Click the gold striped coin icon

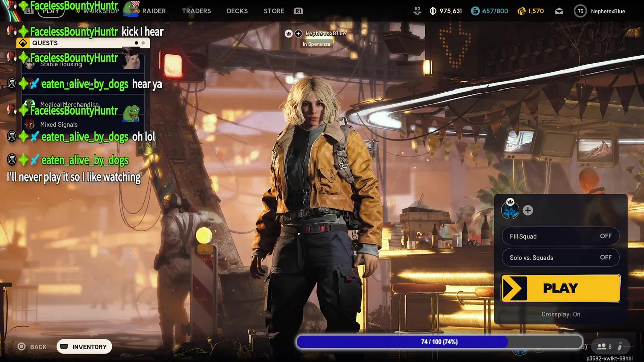pos(521,11)
